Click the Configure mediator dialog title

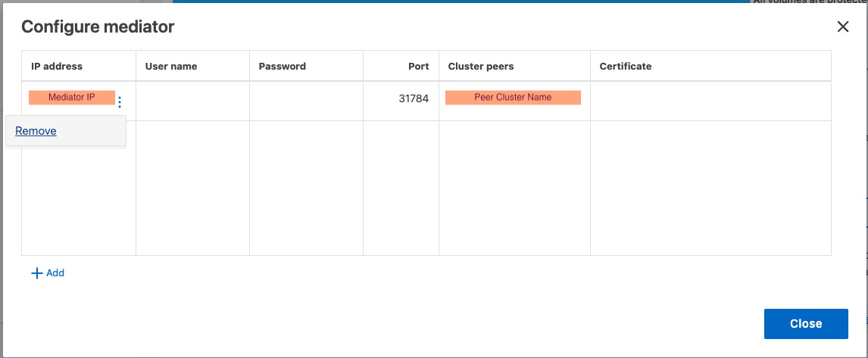coord(98,27)
